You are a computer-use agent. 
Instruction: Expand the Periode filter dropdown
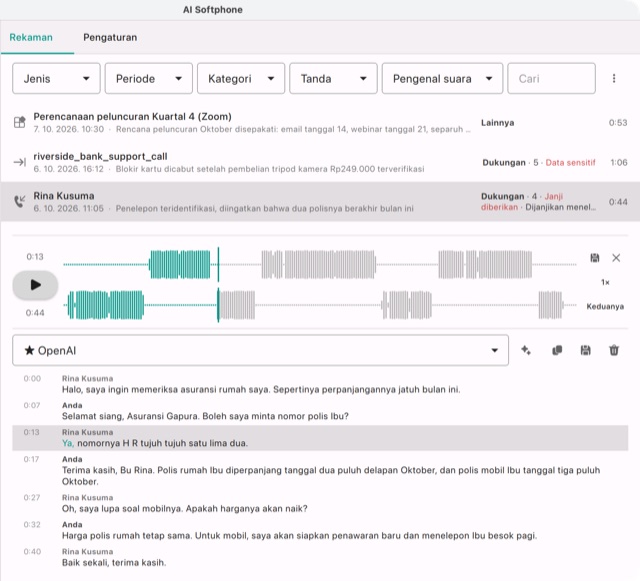click(x=149, y=78)
